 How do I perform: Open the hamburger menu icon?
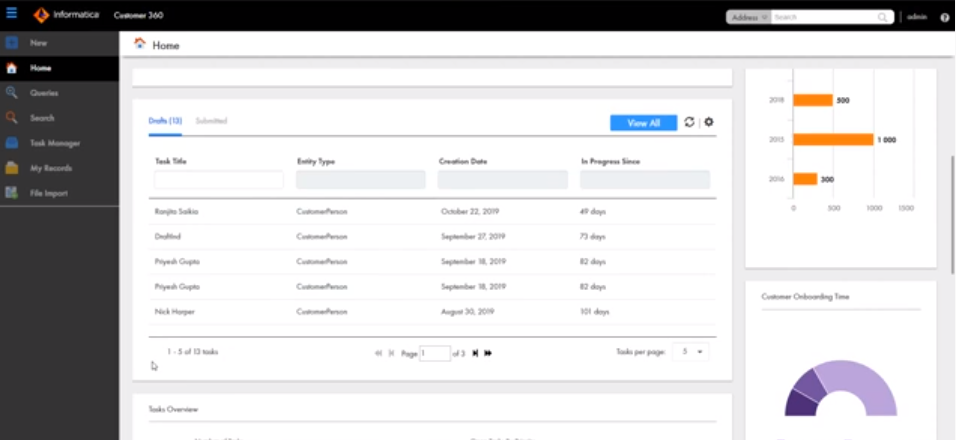[x=11, y=15]
